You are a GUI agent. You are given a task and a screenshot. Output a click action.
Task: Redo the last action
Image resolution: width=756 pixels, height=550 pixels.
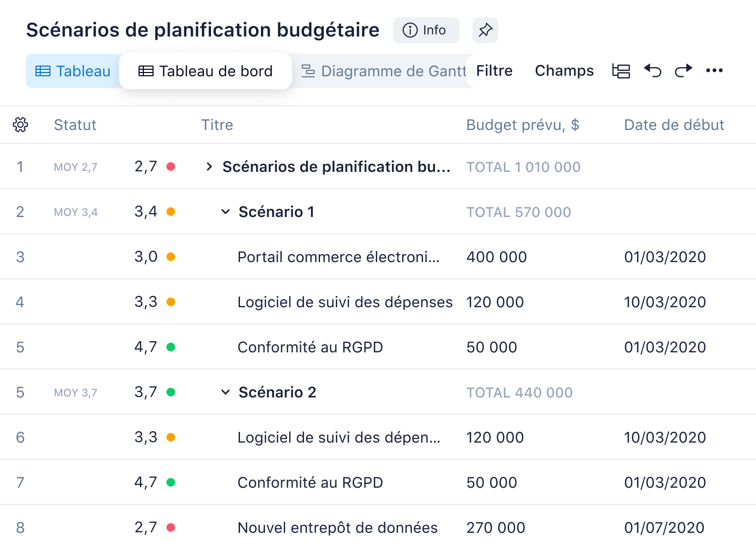point(684,71)
